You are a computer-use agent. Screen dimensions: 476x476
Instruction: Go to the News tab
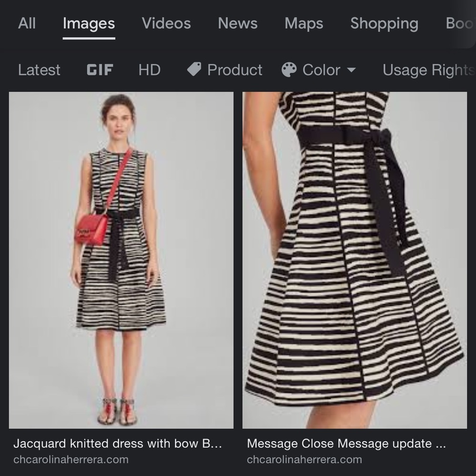click(x=238, y=23)
